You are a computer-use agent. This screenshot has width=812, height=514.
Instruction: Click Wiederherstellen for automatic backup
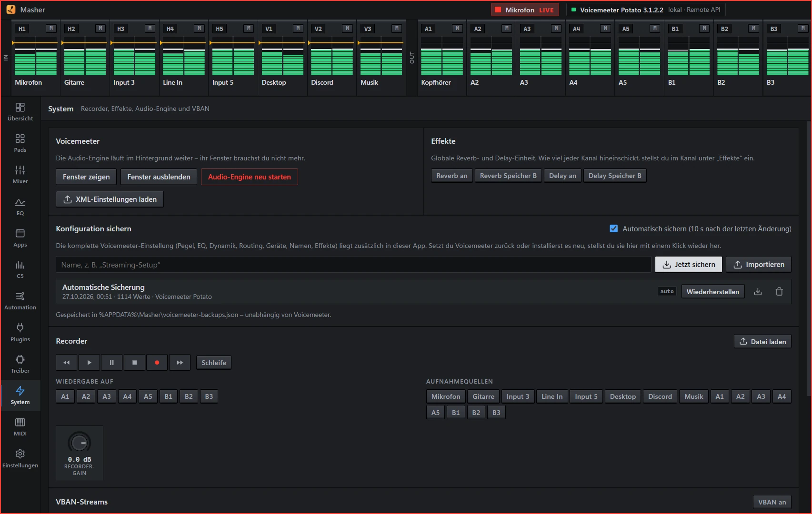713,292
